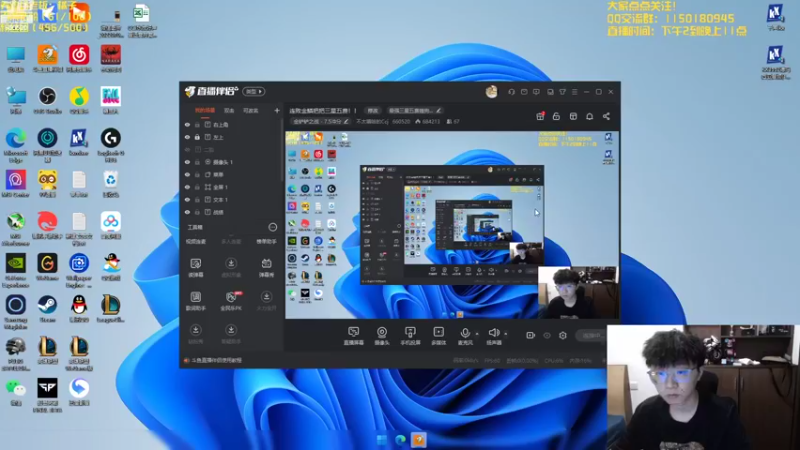
Task: Open the third toolbox category tab
Action: [266, 241]
